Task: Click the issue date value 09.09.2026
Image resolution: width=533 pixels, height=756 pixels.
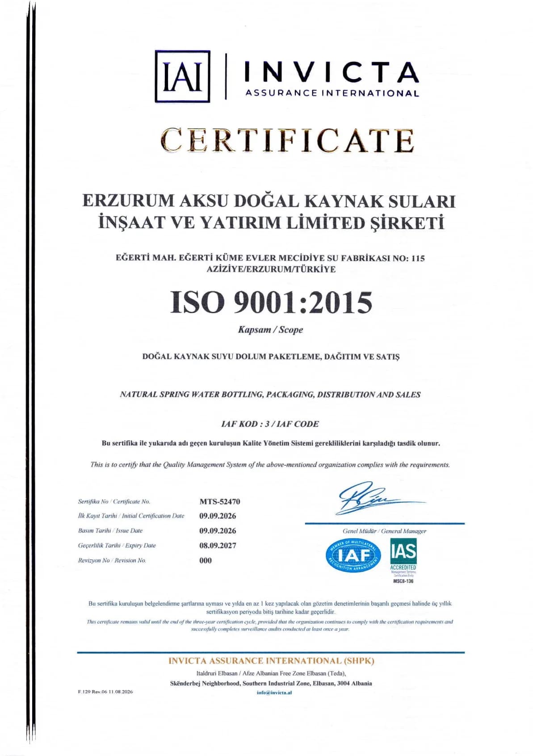Action: [x=218, y=531]
